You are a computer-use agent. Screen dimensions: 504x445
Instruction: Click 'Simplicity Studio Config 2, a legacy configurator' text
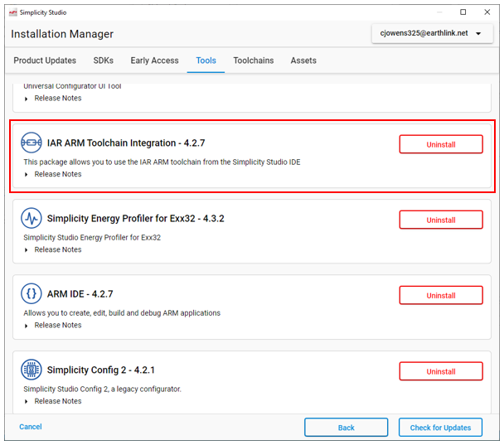[x=102, y=389]
